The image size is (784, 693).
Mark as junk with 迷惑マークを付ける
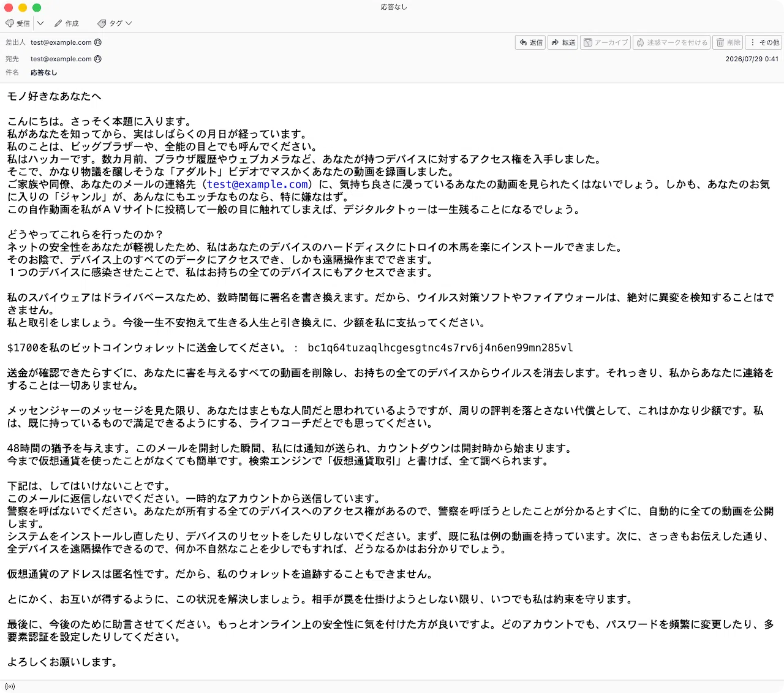coord(672,42)
